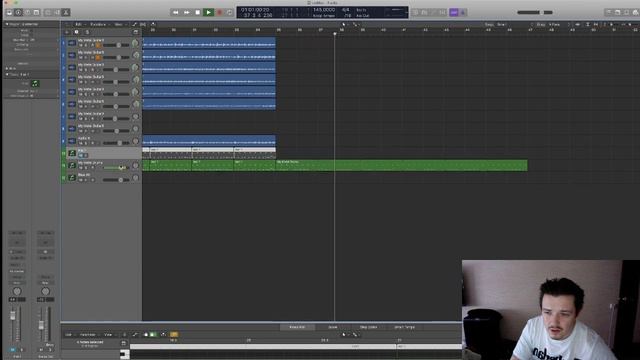Click the instrument icon of track 10
The width and height of the screenshot is (640, 360).
pos(72,153)
